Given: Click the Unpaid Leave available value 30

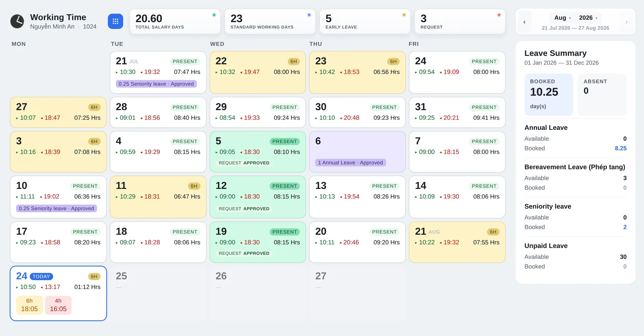Looking at the screenshot, I should [623, 257].
